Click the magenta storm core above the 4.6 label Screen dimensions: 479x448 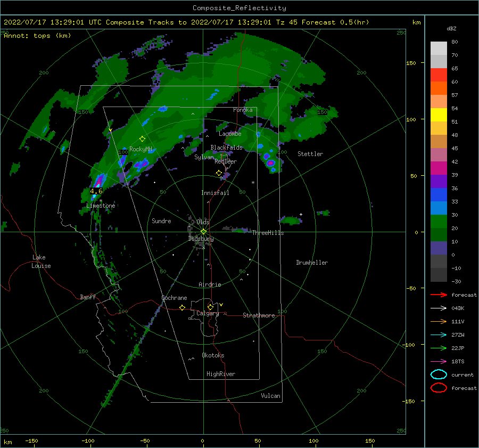[x=98, y=181]
